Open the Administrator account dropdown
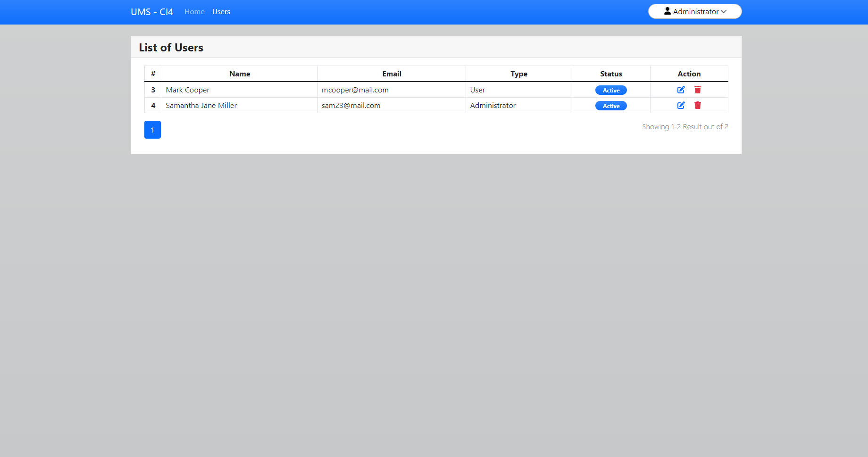This screenshot has height=457, width=868. click(x=695, y=11)
